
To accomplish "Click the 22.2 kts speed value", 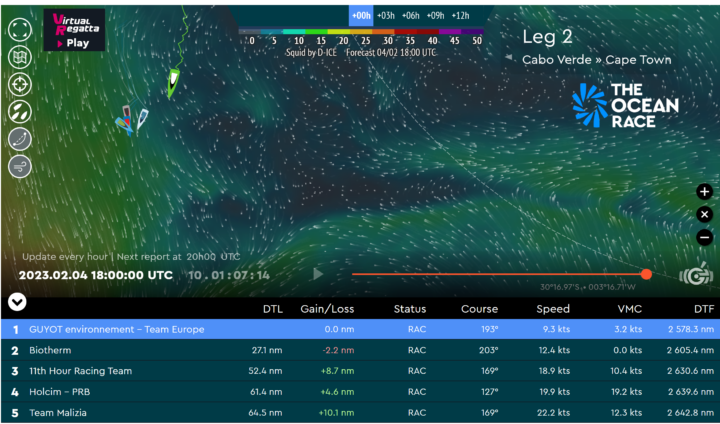I will 554,413.
